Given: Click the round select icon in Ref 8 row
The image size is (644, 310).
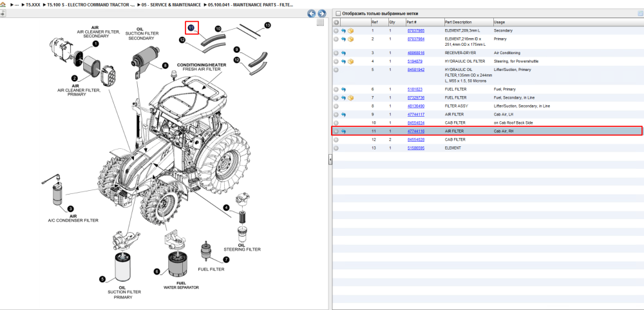Looking at the screenshot, I should 336,106.
